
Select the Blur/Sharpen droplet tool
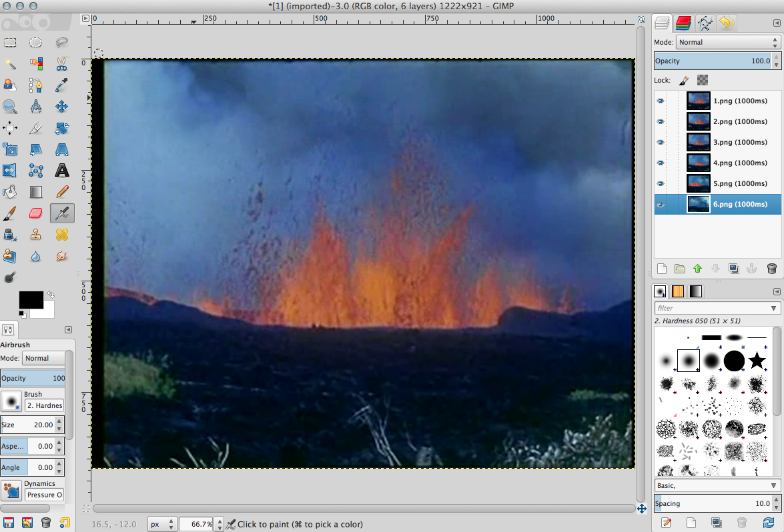pos(35,256)
